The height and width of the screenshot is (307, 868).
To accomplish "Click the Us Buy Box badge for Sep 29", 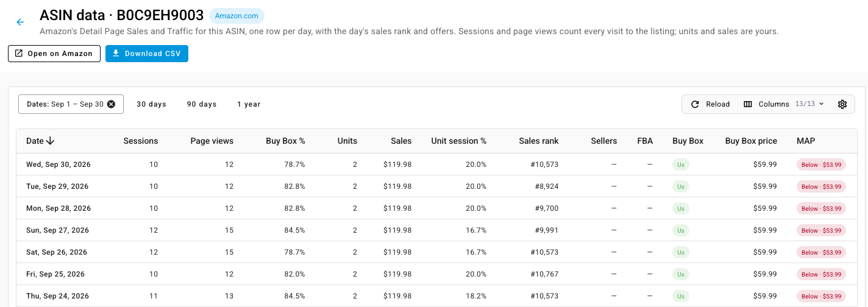I will tap(681, 186).
